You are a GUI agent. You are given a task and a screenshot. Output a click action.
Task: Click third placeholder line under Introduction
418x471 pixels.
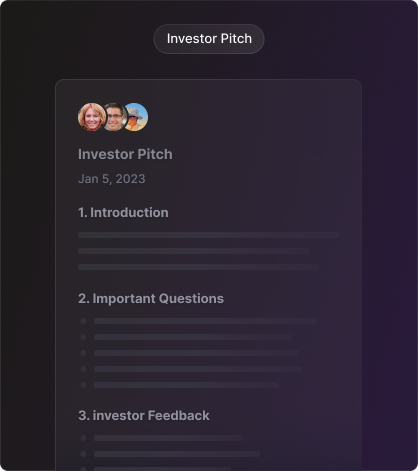tap(198, 267)
